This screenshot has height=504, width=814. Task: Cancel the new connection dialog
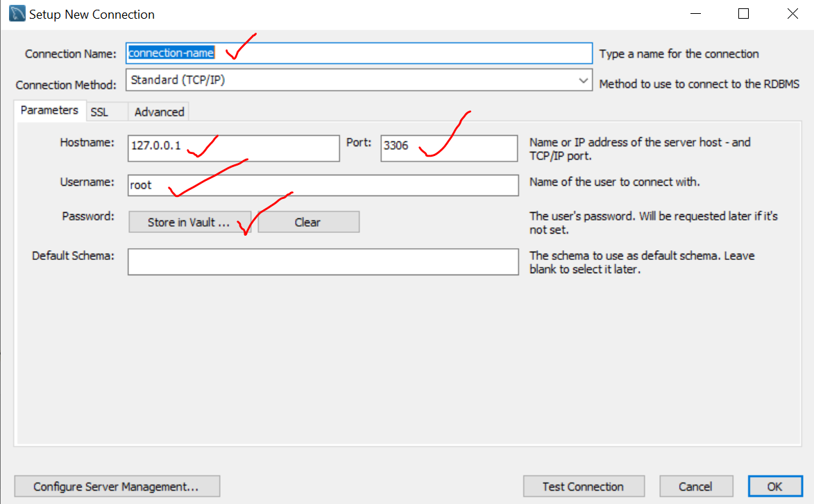pyautogui.click(x=695, y=487)
